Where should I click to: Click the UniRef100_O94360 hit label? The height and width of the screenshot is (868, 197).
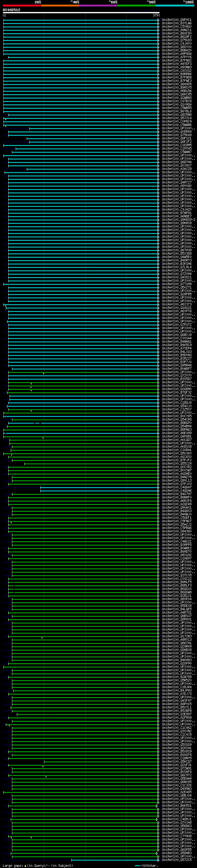177,531
